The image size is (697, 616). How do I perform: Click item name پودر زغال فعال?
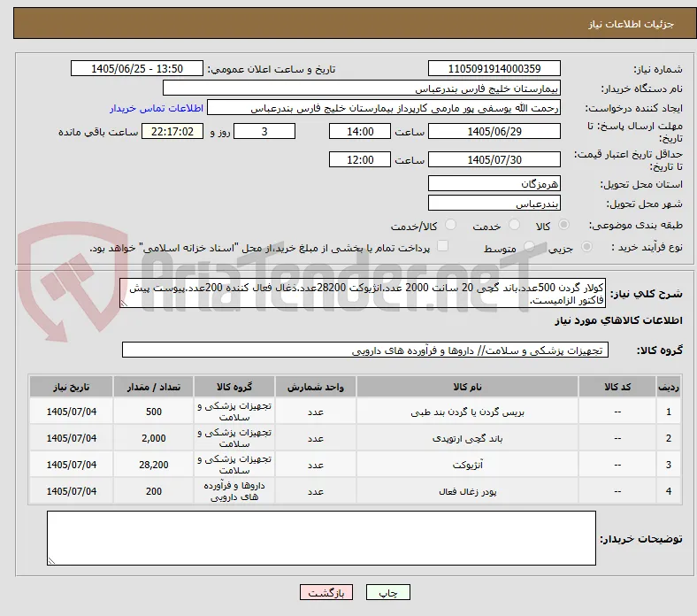[x=467, y=491]
